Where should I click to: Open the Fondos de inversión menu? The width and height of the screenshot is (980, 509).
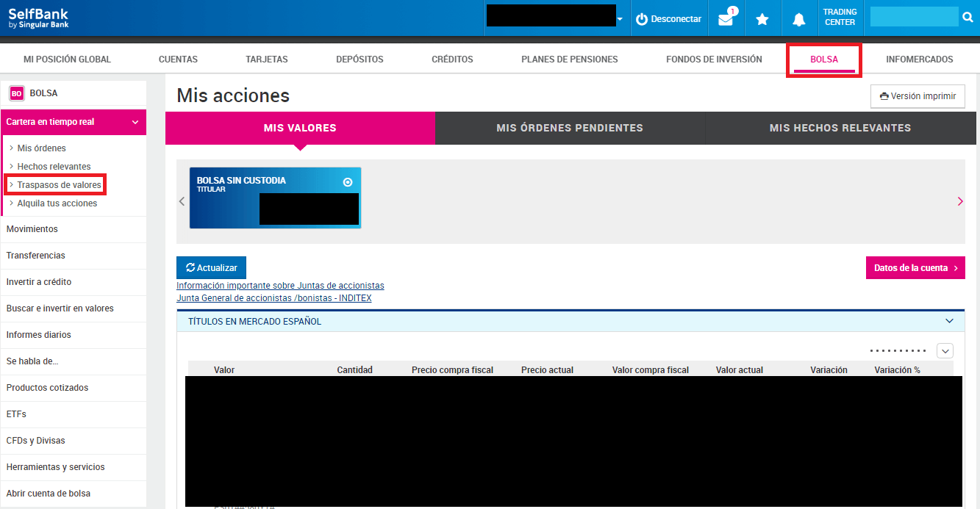tap(714, 59)
